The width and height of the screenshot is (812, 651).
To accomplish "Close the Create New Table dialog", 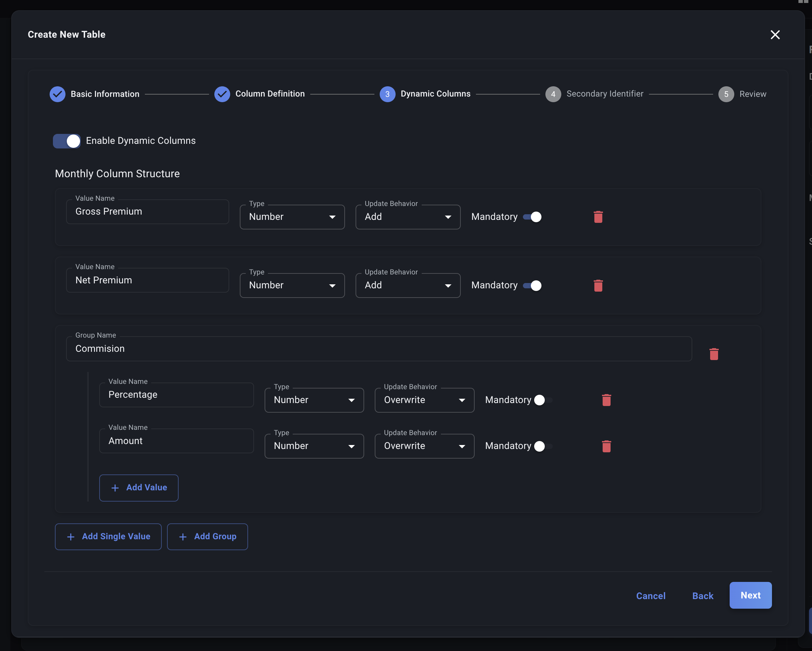I will [x=775, y=35].
